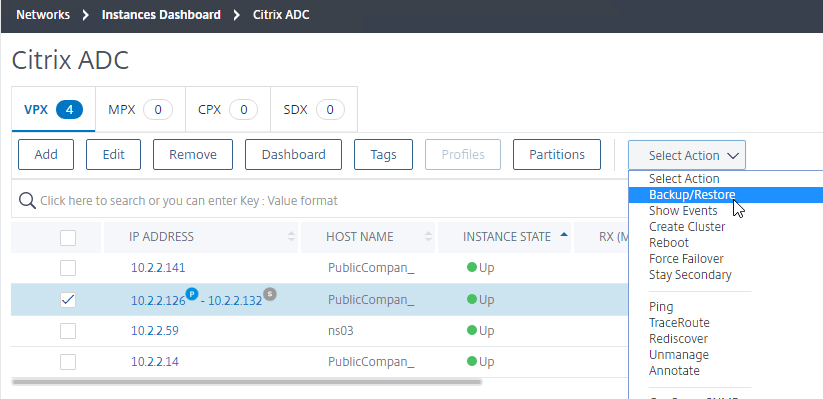This screenshot has height=399, width=823.
Task: Click the blue primary node badge
Action: pyautogui.click(x=192, y=294)
